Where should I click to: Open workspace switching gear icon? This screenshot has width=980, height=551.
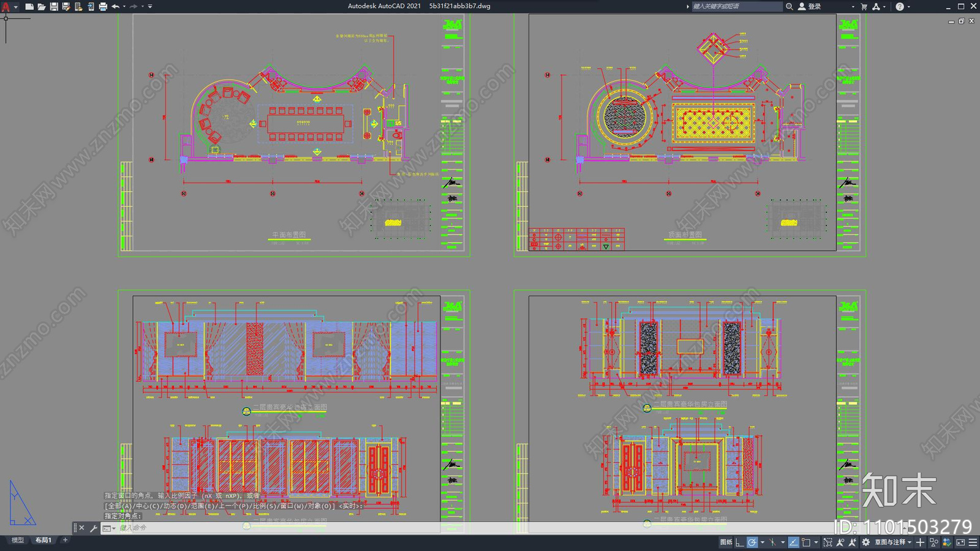[865, 542]
